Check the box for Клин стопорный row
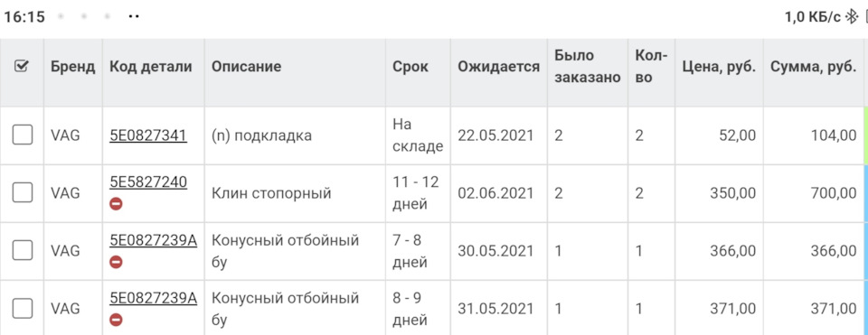The image size is (868, 335). pos(22,193)
